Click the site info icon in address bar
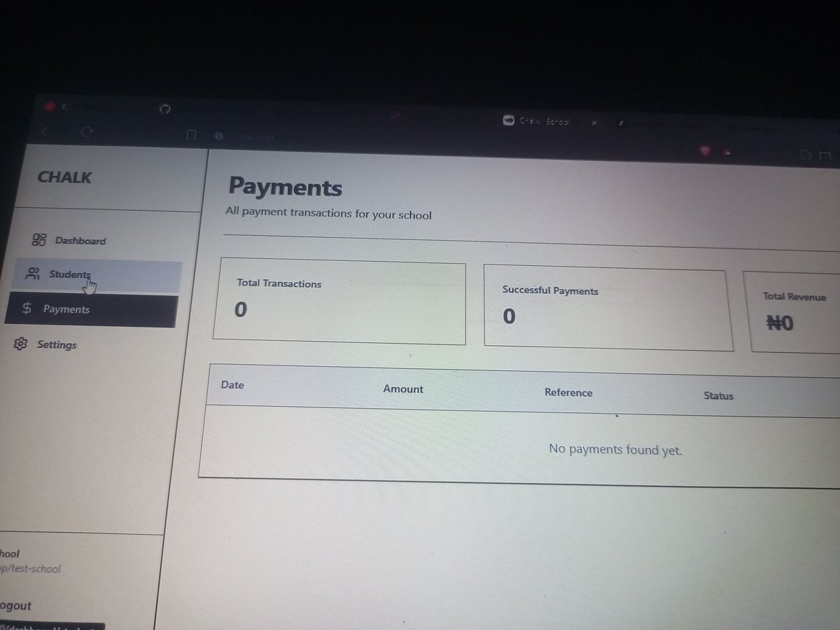This screenshot has height=630, width=840. pyautogui.click(x=218, y=136)
